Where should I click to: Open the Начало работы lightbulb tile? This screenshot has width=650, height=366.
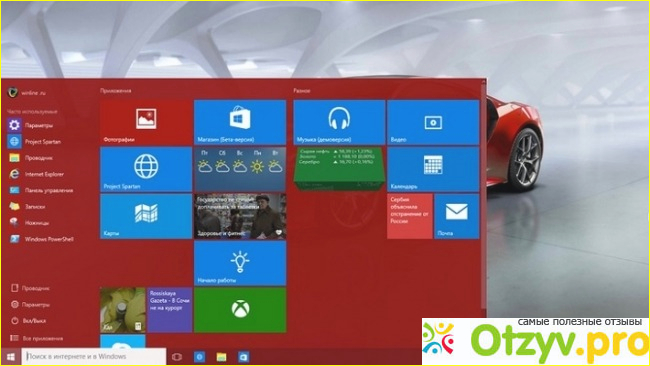coord(240,263)
